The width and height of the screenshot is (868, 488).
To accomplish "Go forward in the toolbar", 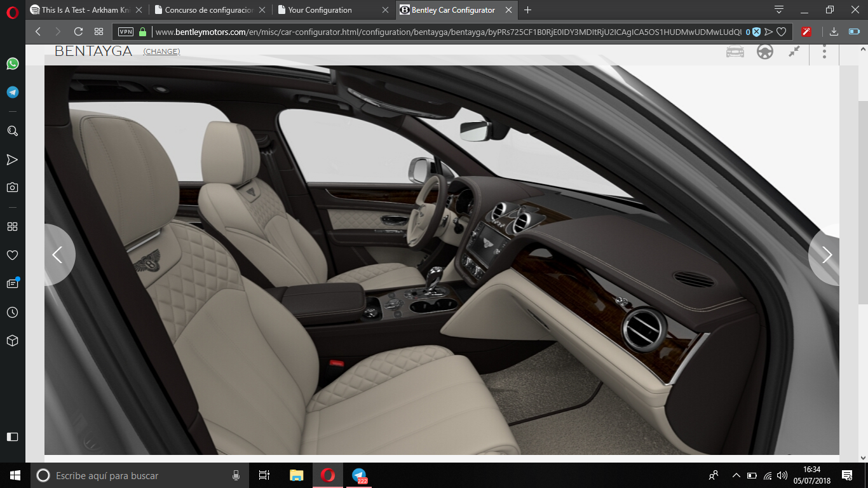I will [58, 32].
